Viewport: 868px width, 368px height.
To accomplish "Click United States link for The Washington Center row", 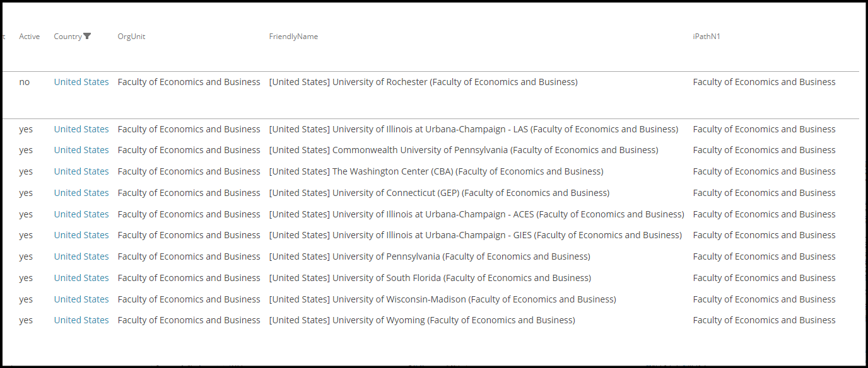I will pos(81,171).
